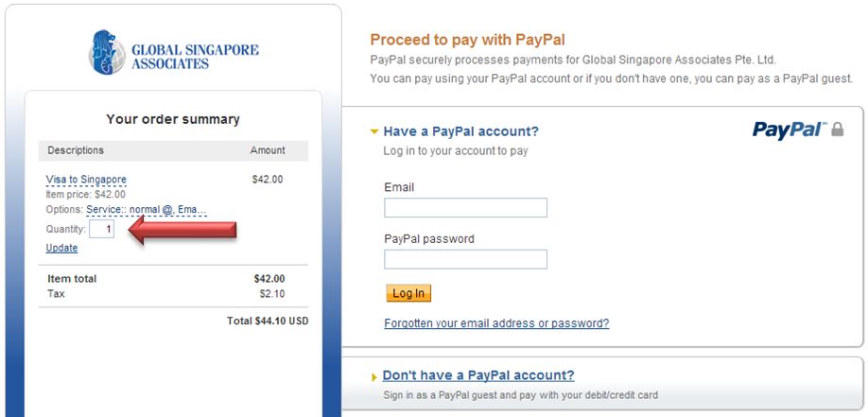Click the Have a PayPal account? heading
The width and height of the screenshot is (868, 417).
(x=460, y=131)
